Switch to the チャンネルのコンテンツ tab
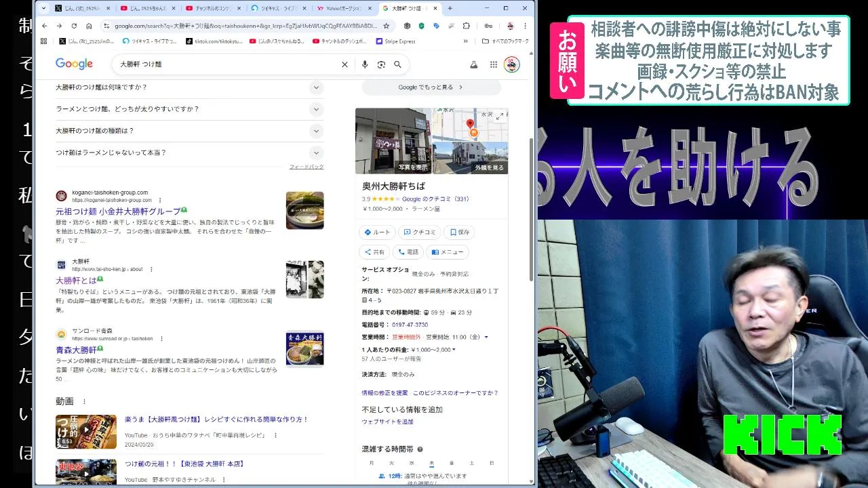The image size is (868, 488). tap(212, 8)
